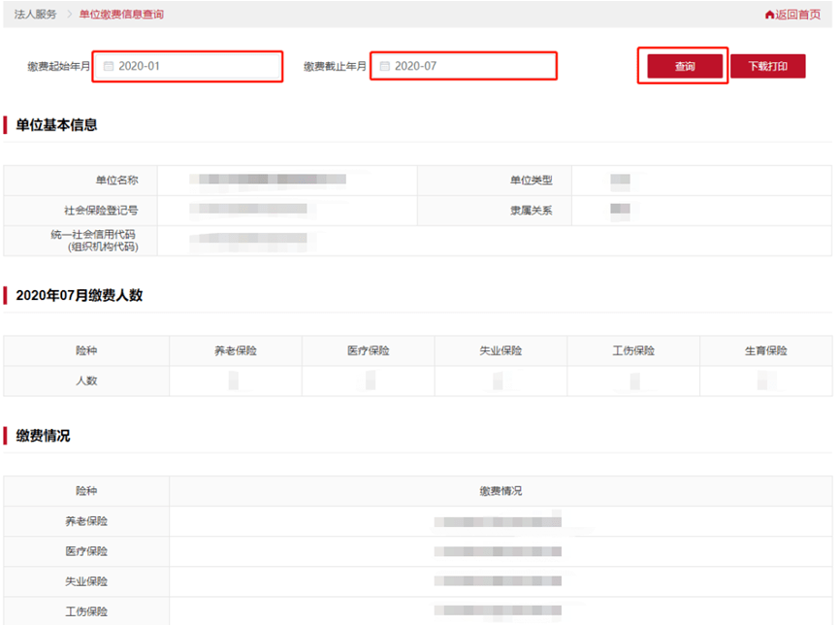Click the 生育保险 column header
Screen dimensions: 840x626
[x=766, y=350]
